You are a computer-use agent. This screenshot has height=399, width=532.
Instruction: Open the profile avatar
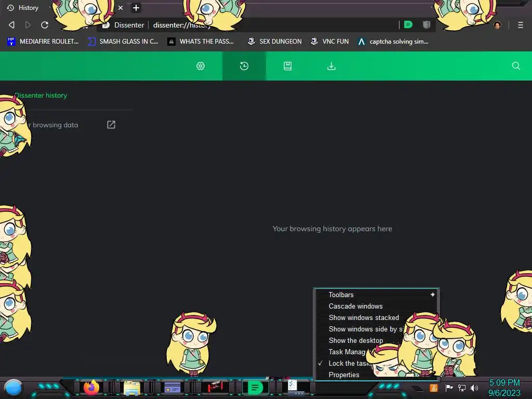[497, 25]
